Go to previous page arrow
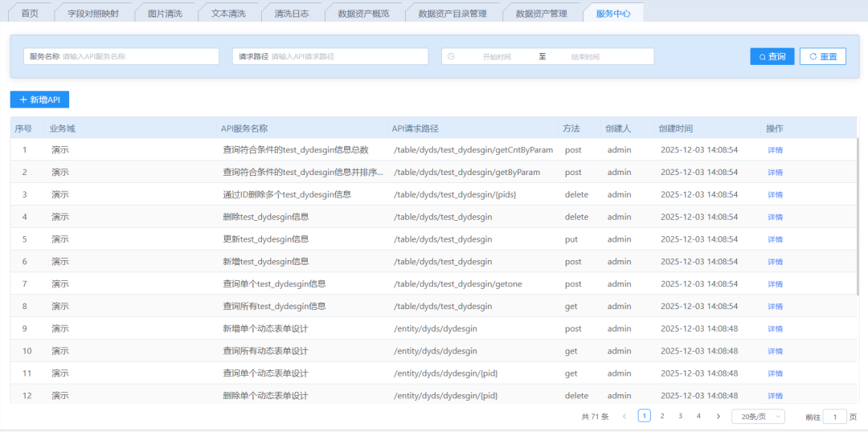The image size is (868, 432). [x=624, y=416]
